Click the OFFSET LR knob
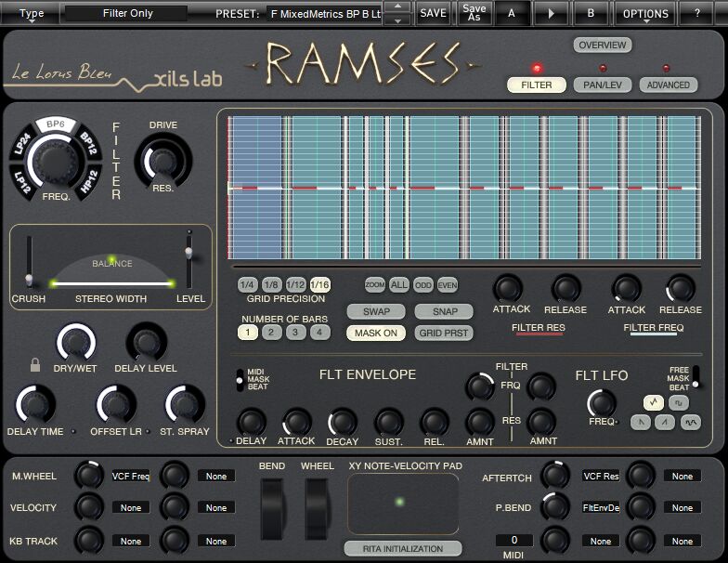This screenshot has width=728, height=563. [x=116, y=404]
